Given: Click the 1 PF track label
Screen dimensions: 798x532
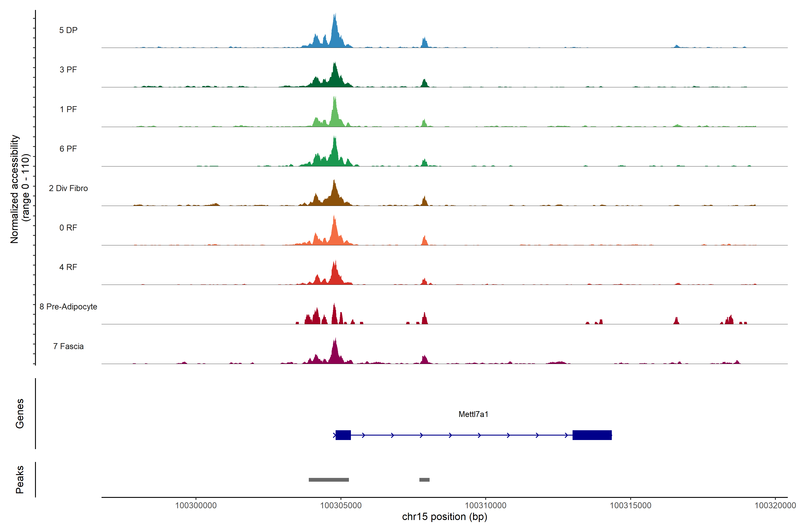Looking at the screenshot, I should 68,109.
